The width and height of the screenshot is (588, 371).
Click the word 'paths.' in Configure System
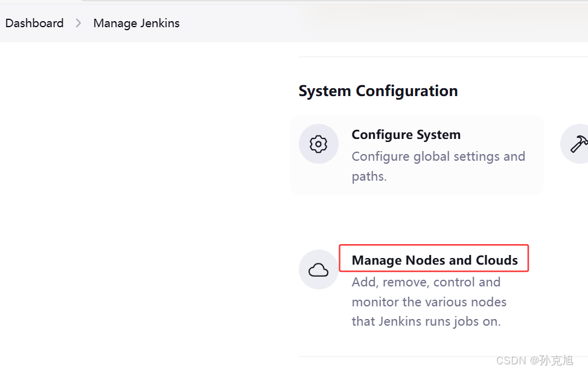369,176
